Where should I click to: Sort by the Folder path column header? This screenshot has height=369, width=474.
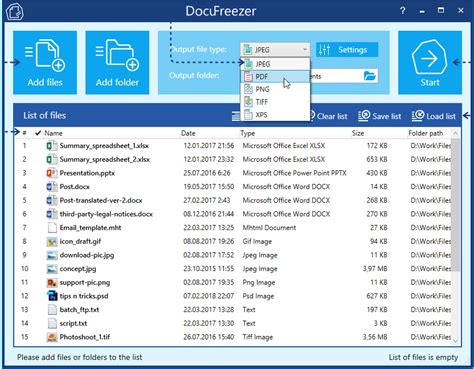coord(426,133)
